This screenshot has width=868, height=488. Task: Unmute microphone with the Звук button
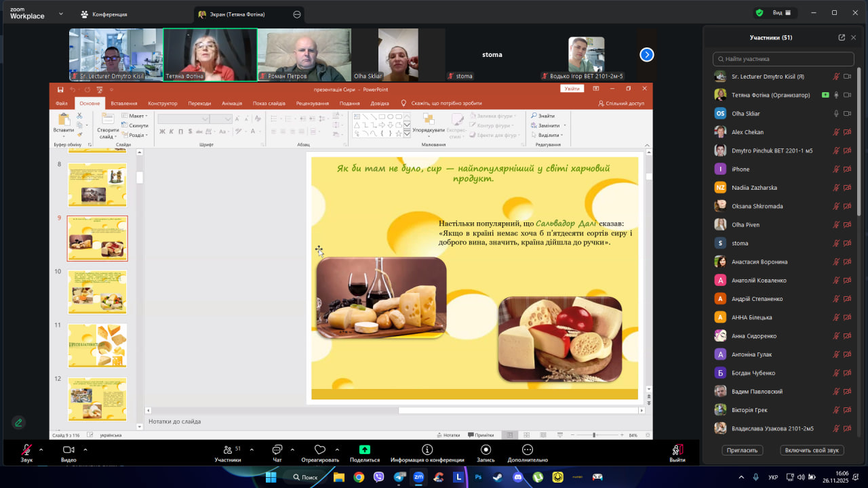click(26, 450)
